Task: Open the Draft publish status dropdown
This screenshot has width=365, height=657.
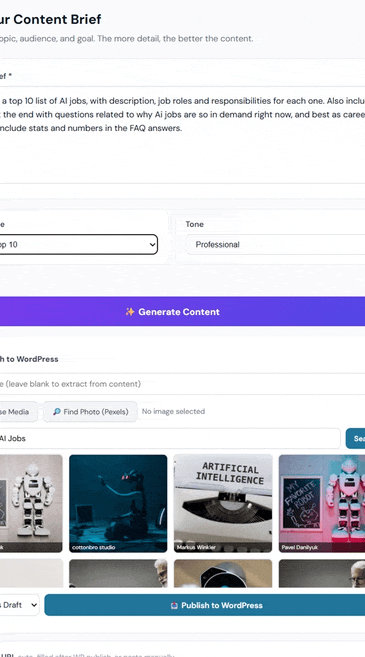Action: [x=20, y=605]
